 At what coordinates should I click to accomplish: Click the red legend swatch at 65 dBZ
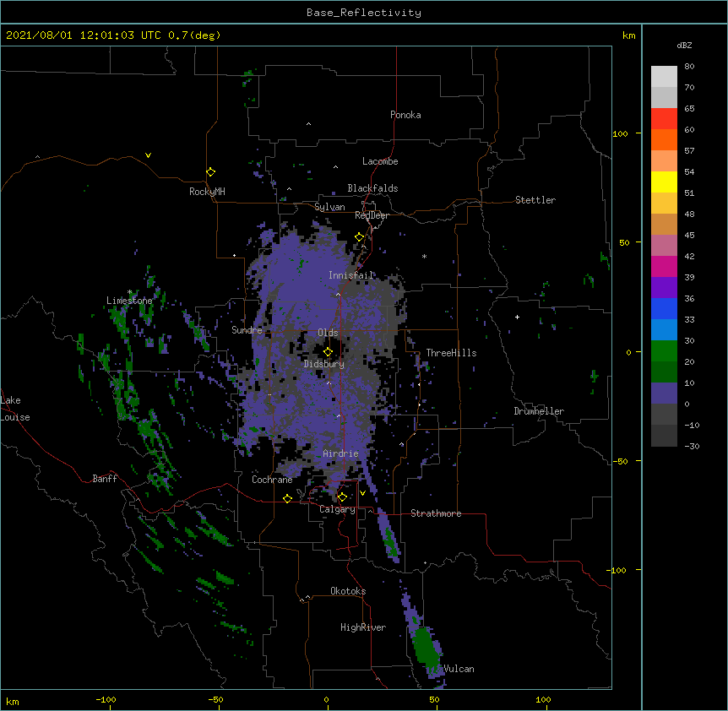(x=664, y=119)
